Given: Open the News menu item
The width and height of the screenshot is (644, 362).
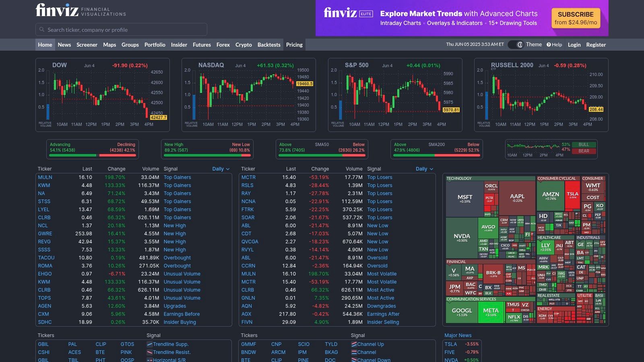Looking at the screenshot, I should pyautogui.click(x=64, y=45).
